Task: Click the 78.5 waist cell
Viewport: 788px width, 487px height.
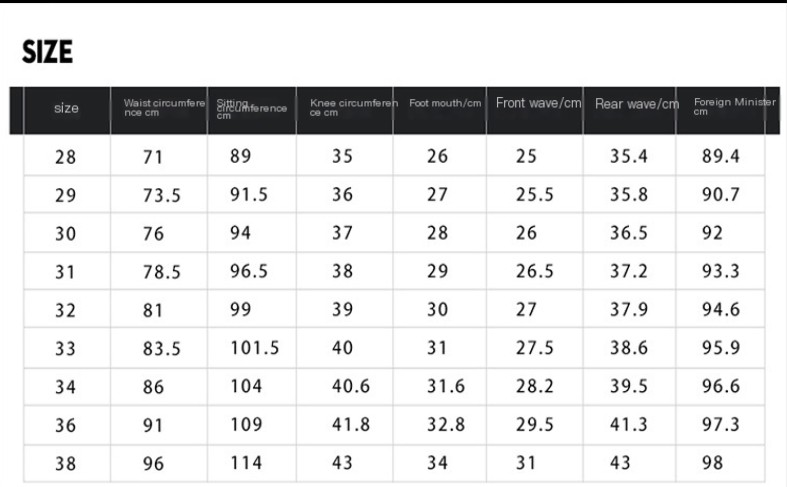Action: [161, 272]
